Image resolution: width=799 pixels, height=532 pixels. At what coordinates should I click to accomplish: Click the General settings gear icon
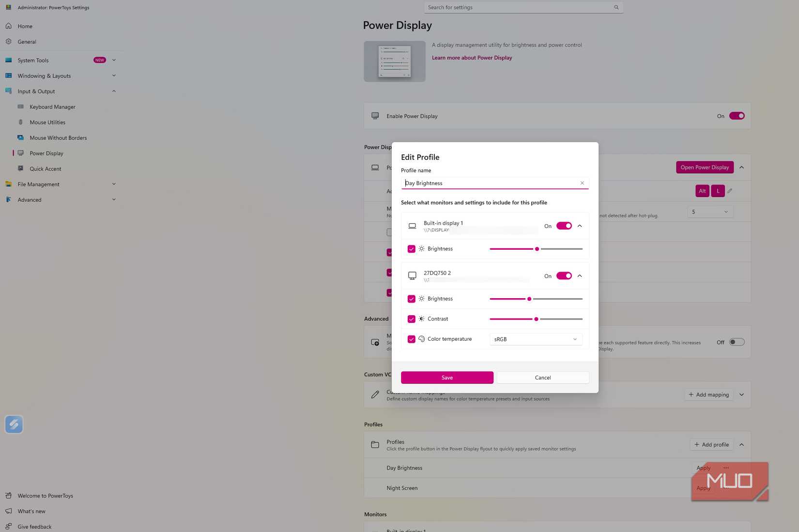(x=8, y=41)
